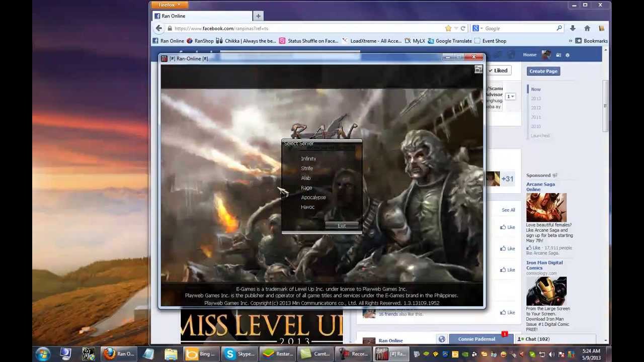Click the See All link

(508, 210)
